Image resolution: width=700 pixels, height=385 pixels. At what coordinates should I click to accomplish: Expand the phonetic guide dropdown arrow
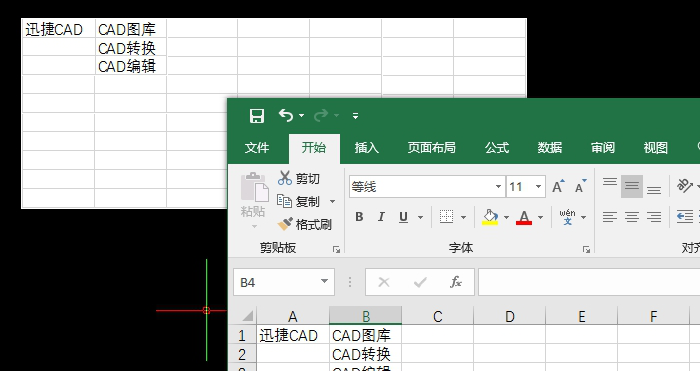[x=583, y=218]
